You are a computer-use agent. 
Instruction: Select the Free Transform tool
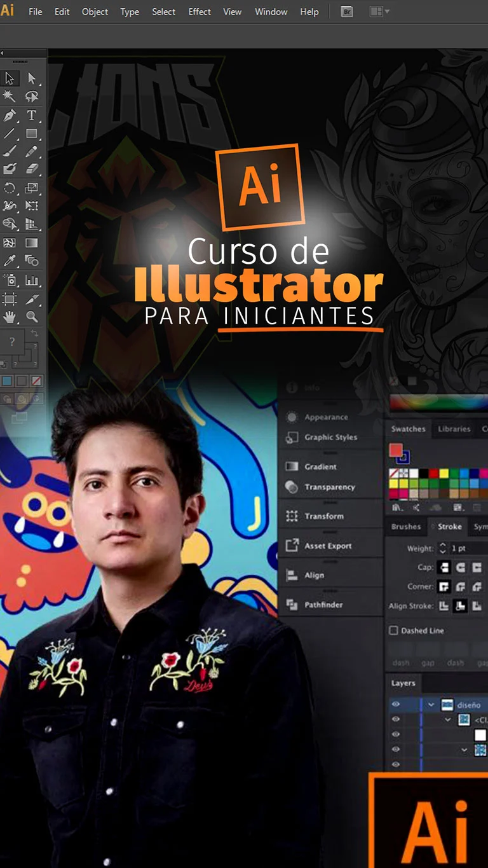(32, 206)
